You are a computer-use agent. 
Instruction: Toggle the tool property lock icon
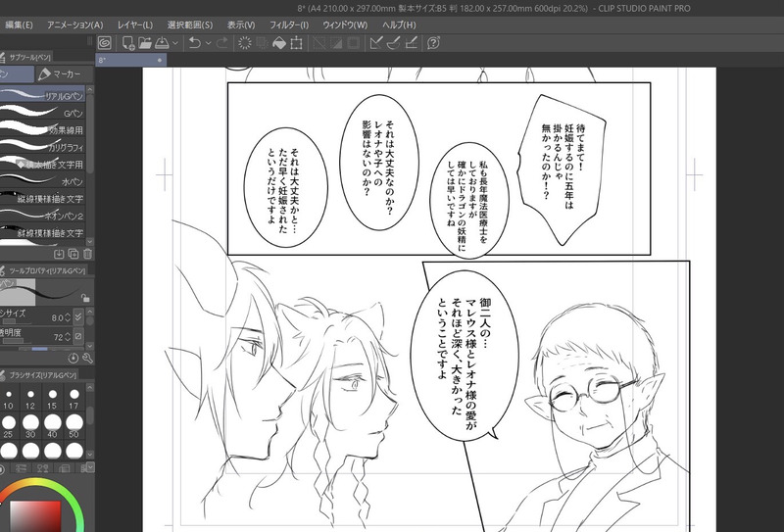[85, 298]
